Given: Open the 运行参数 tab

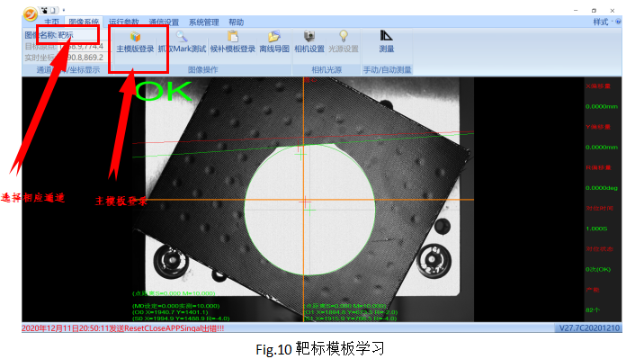Looking at the screenshot, I should pyautogui.click(x=123, y=22).
